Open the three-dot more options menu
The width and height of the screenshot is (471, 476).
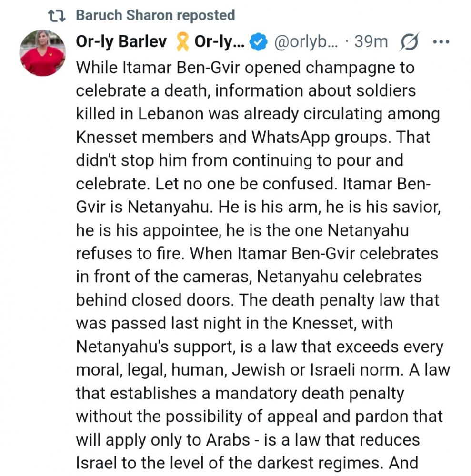[441, 42]
